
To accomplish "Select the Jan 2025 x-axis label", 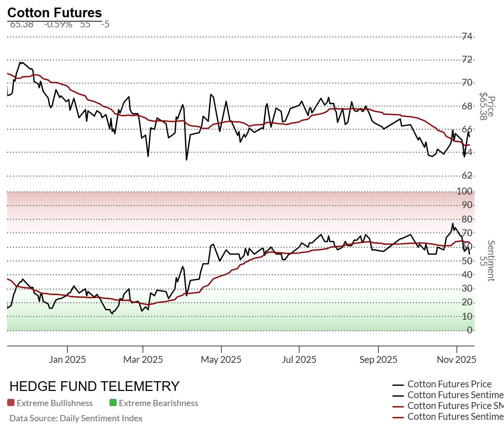I will [68, 359].
